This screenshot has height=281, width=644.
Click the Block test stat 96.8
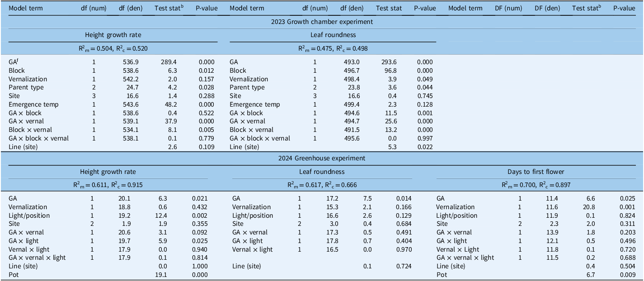point(391,70)
